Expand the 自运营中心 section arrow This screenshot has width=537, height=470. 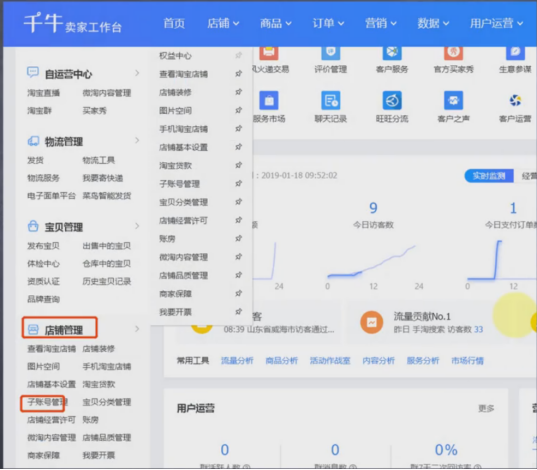[137, 73]
